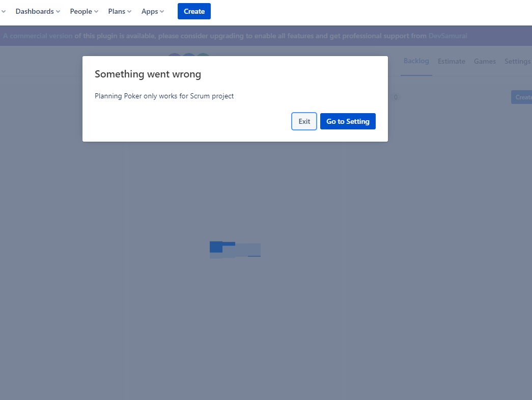The width and height of the screenshot is (532, 400).
Task: Click the blue Create button in top nav
Action: 194,11
